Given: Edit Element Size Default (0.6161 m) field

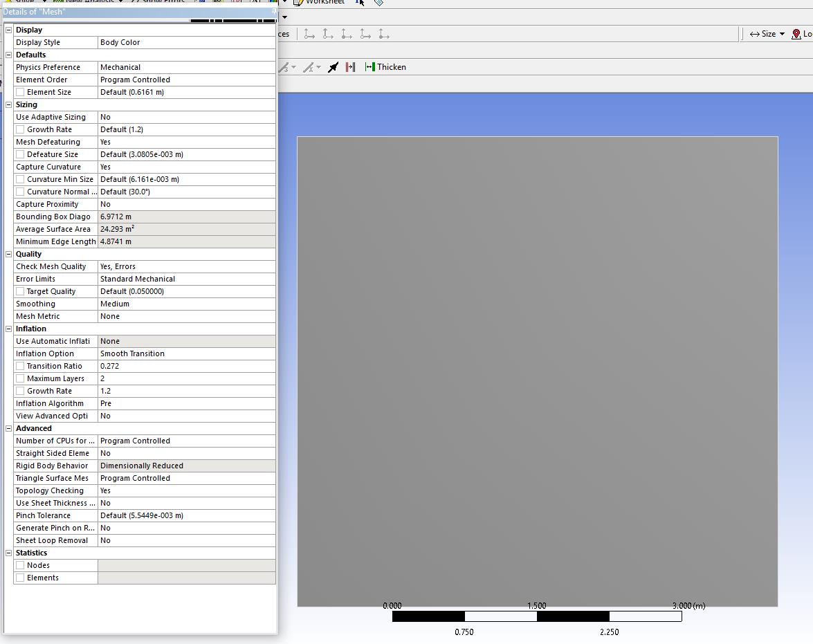Looking at the screenshot, I should point(187,92).
